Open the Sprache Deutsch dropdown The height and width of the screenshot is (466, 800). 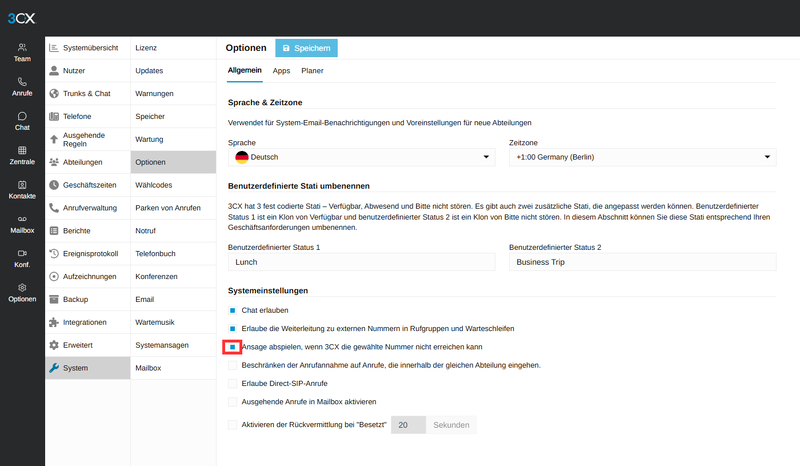pos(361,157)
